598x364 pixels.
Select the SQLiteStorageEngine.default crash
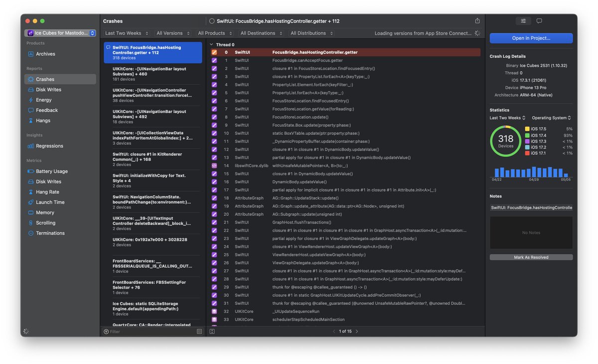(153, 309)
